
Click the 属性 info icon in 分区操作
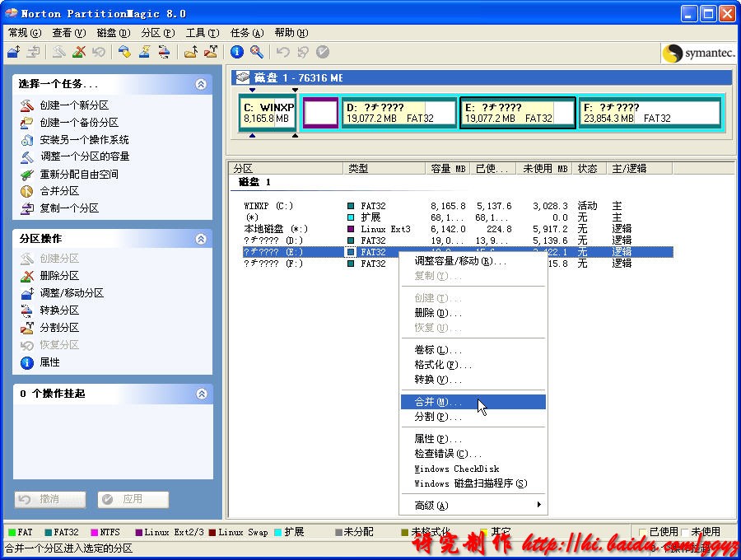click(x=27, y=362)
